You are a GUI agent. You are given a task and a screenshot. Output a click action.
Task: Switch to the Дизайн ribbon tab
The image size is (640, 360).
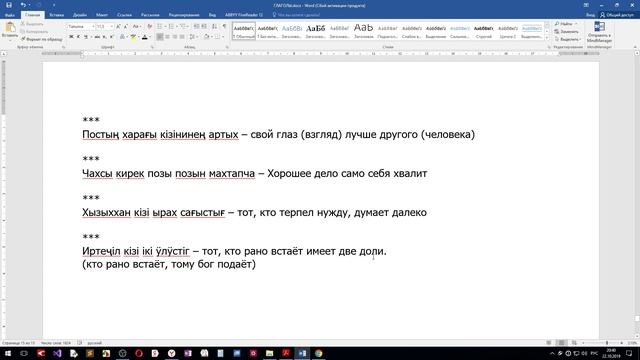(x=80, y=15)
